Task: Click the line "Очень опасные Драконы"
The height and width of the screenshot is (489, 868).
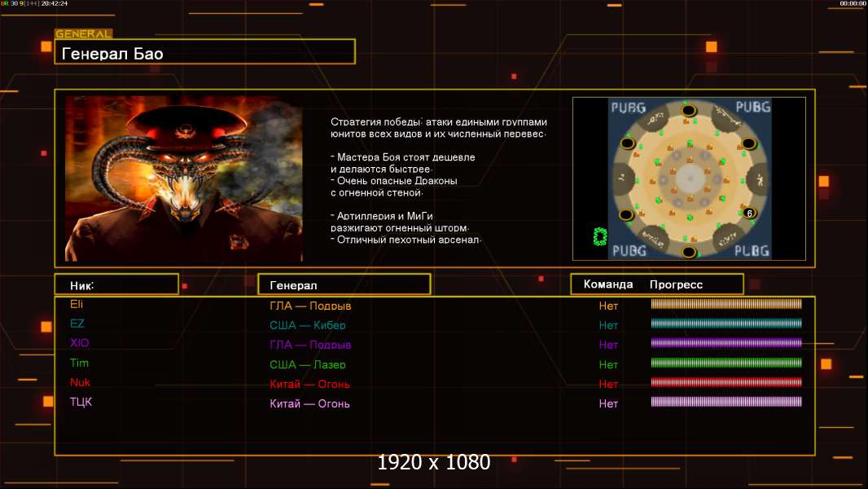Action: point(397,181)
